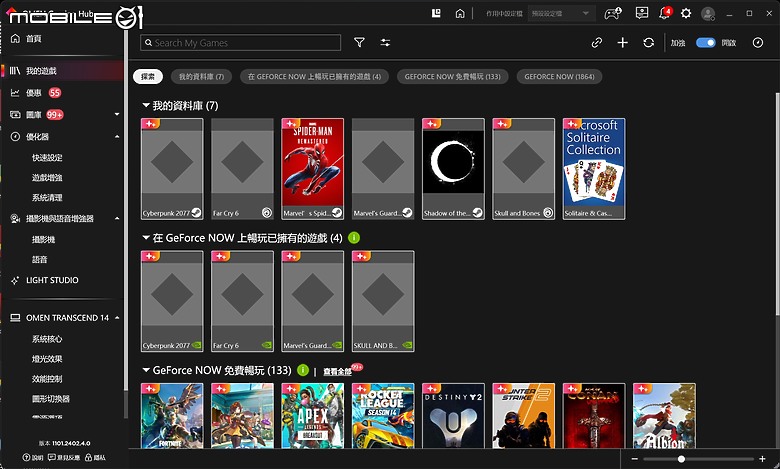The height and width of the screenshot is (469, 780).
Task: Click the bookmark panel icon in title bar
Action: pos(436,13)
